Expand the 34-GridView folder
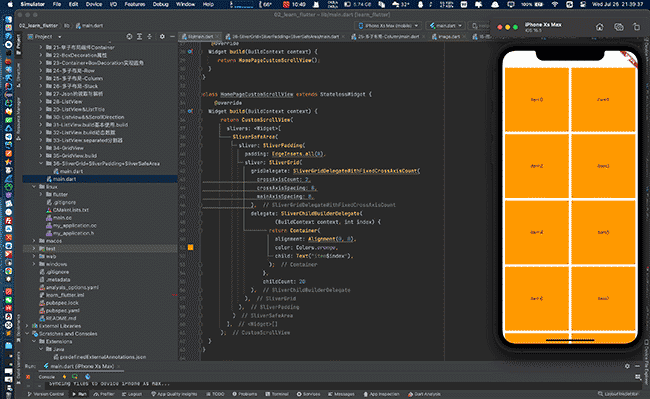Viewport: 650px width, 399px height. coord(41,148)
